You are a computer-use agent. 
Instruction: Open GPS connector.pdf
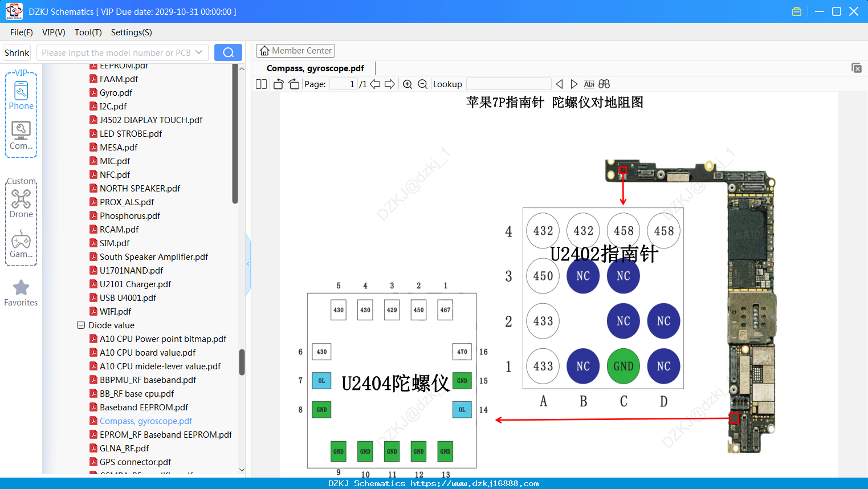point(135,462)
